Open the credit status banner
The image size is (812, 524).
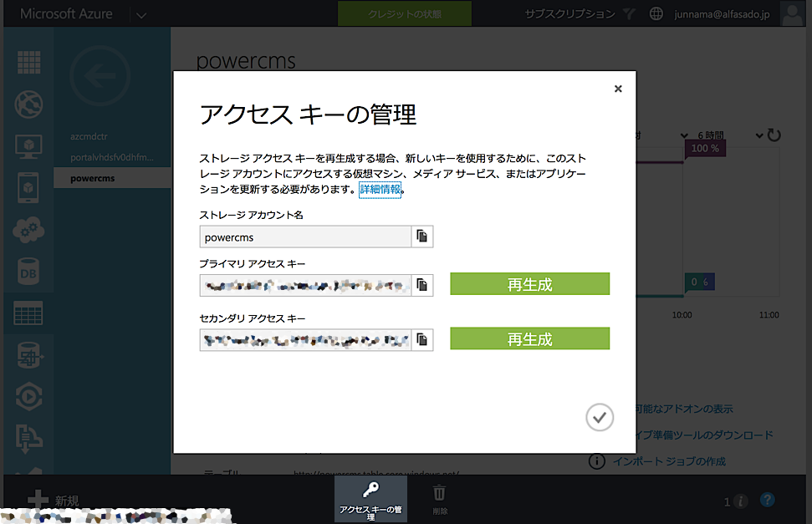(405, 13)
